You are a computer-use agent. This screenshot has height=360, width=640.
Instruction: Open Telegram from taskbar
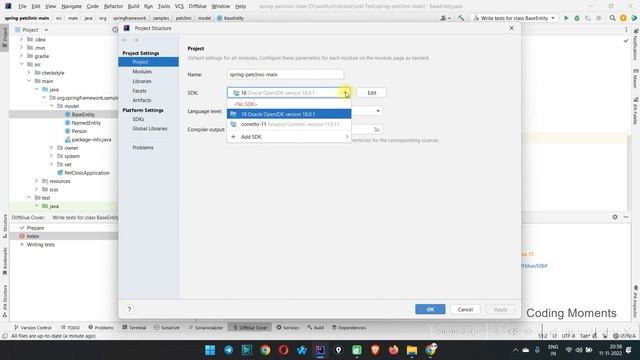tap(229, 350)
